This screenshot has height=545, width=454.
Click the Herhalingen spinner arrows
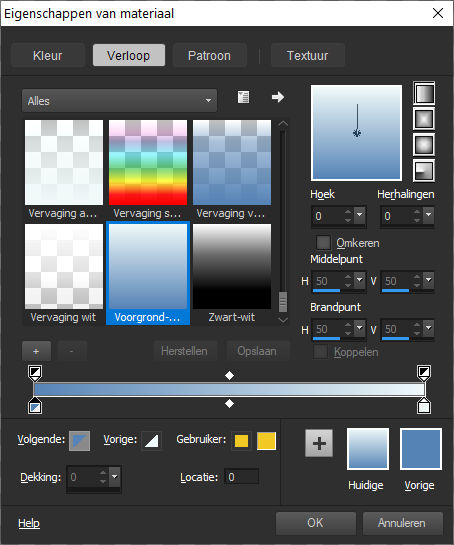click(417, 215)
